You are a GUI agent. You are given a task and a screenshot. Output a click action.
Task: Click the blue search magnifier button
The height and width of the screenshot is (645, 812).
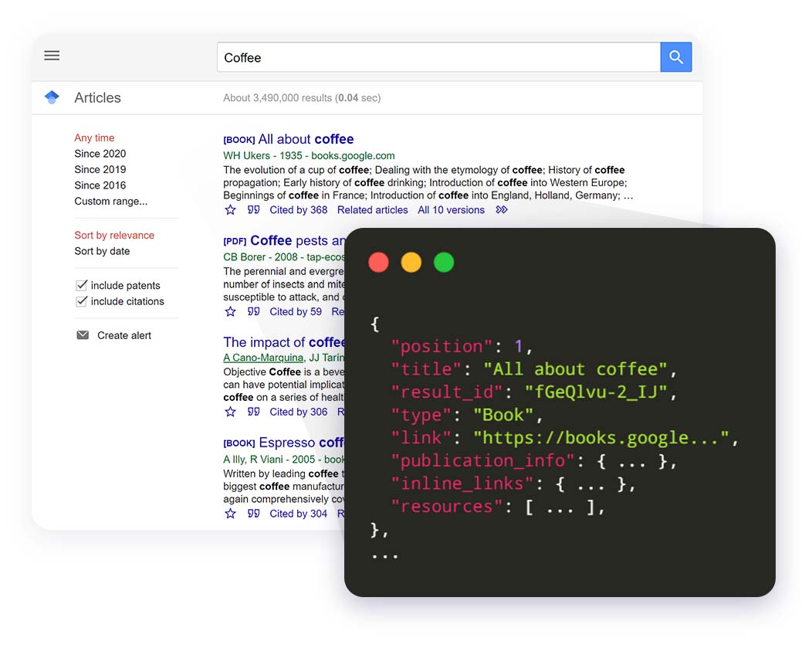click(x=675, y=57)
